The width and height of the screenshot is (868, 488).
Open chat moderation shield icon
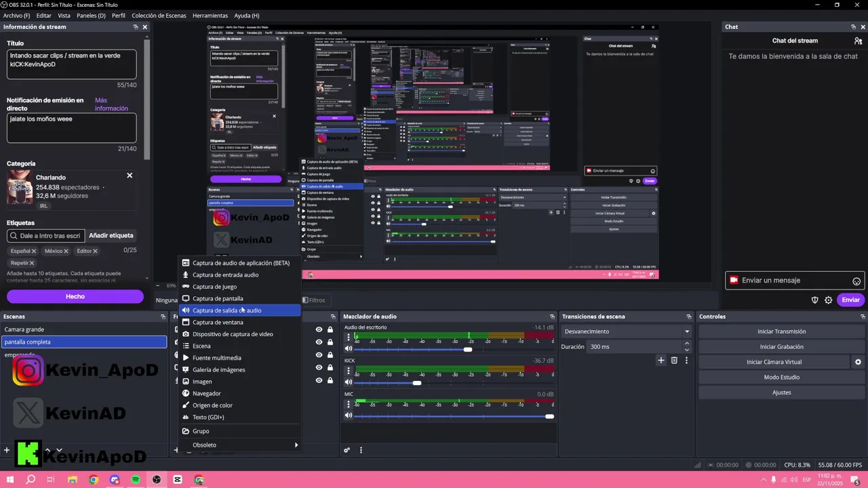[x=815, y=300]
